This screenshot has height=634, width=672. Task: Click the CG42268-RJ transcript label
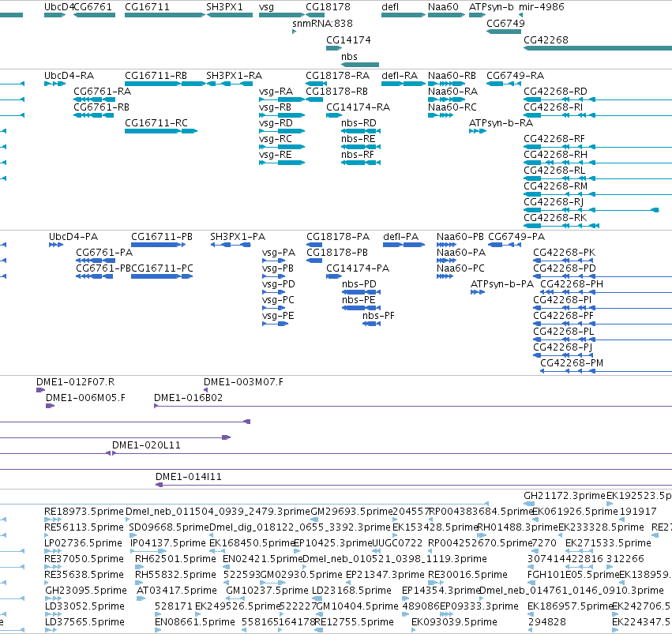point(554,202)
